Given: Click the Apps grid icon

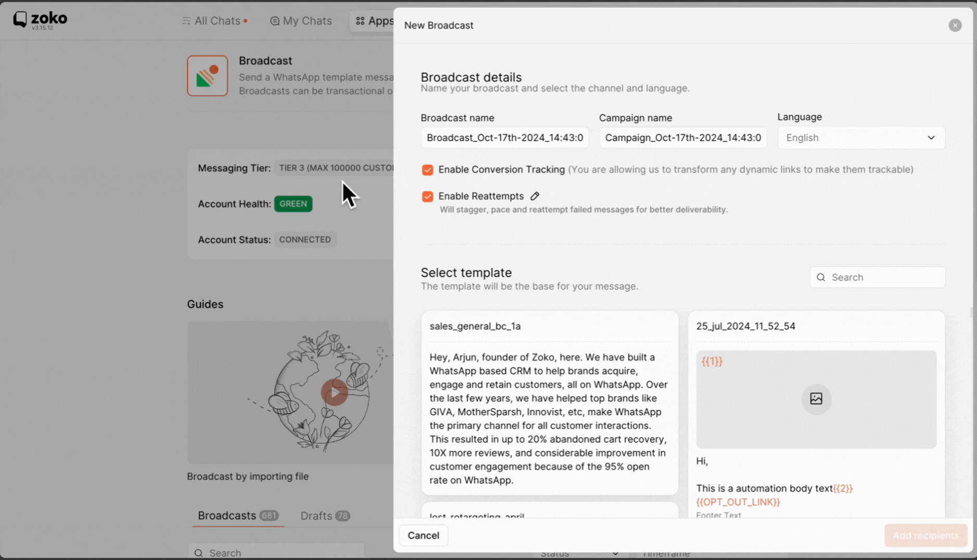Looking at the screenshot, I should (360, 21).
